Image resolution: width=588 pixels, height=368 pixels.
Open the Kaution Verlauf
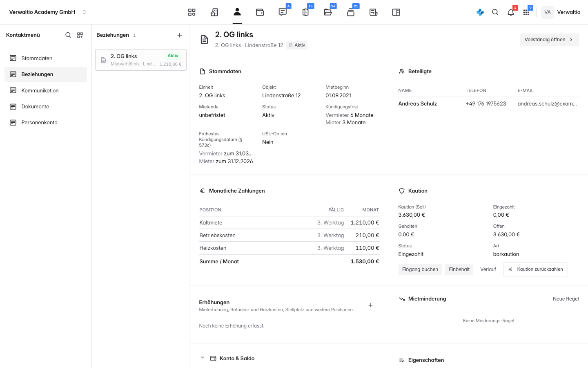tap(488, 269)
